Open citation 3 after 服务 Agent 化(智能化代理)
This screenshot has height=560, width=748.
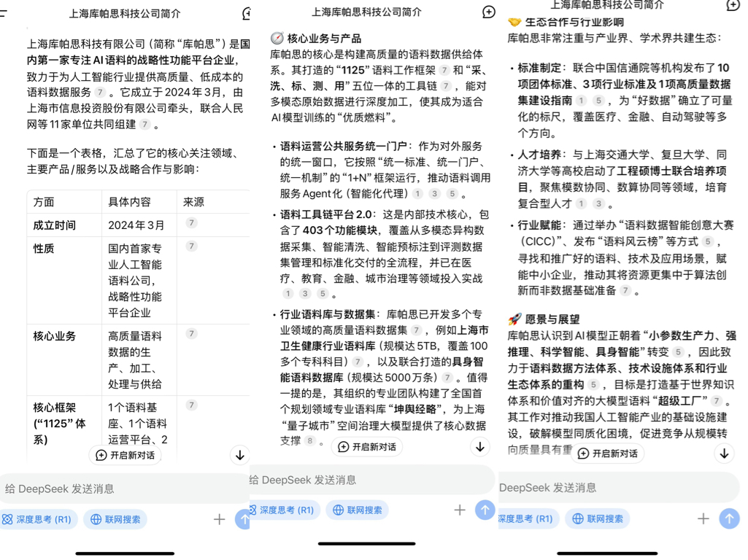click(434, 193)
